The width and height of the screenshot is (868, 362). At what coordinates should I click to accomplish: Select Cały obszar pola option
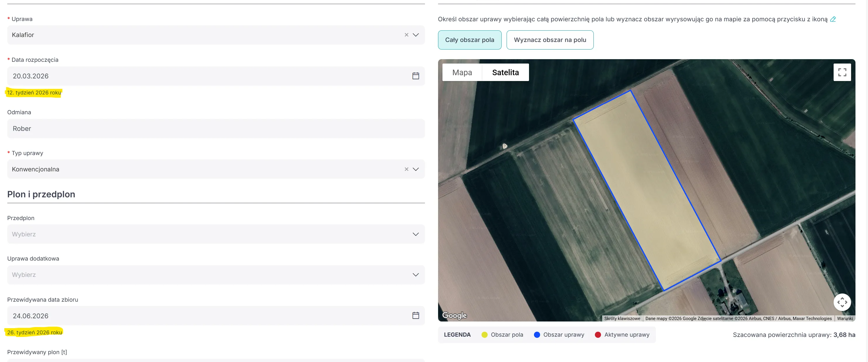click(469, 40)
